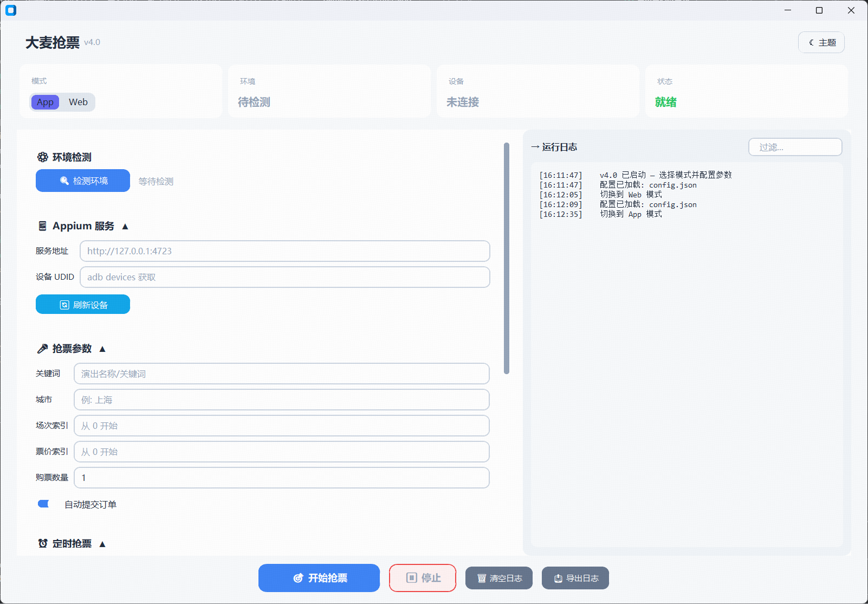Click log line 切换到 App 模式
This screenshot has height=604, width=868.
coord(631,214)
